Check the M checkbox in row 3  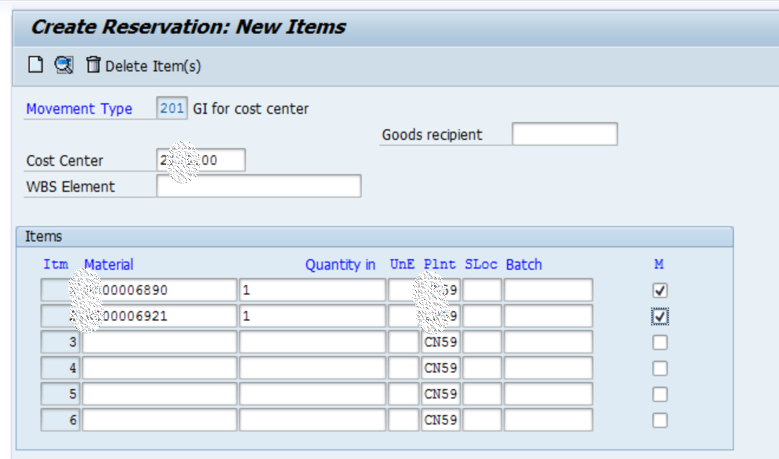660,342
